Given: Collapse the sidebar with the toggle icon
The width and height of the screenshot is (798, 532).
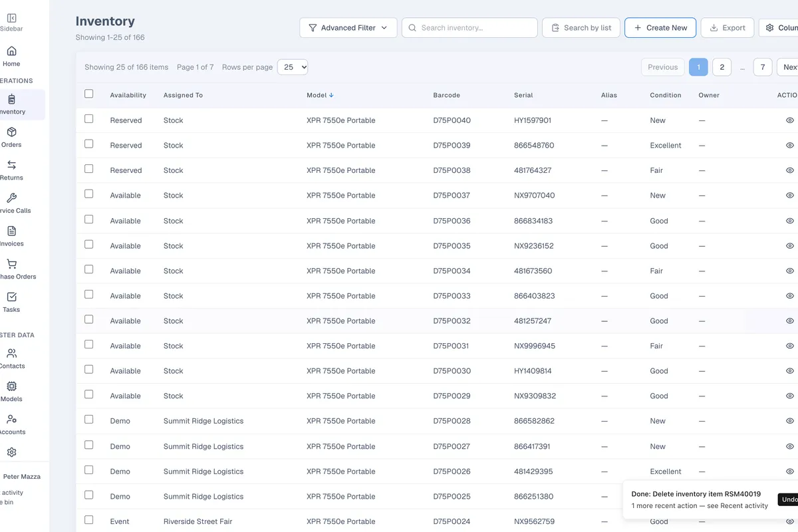Looking at the screenshot, I should 11,18.
